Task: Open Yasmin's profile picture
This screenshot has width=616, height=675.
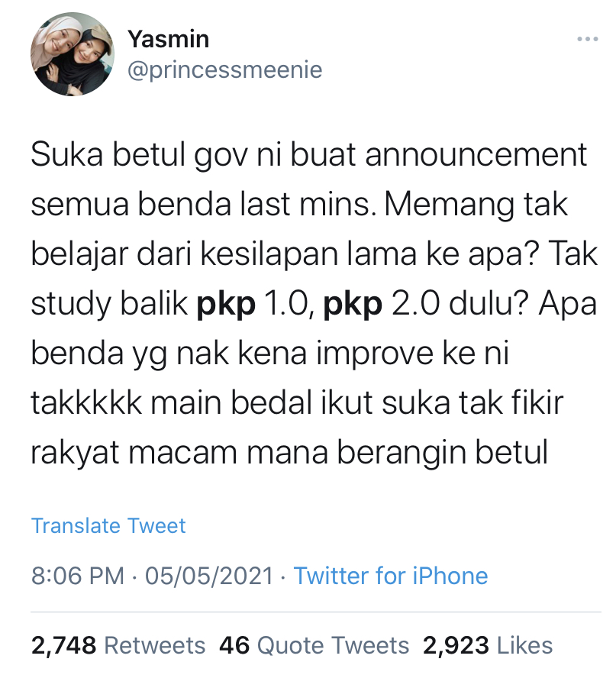Action: click(73, 54)
